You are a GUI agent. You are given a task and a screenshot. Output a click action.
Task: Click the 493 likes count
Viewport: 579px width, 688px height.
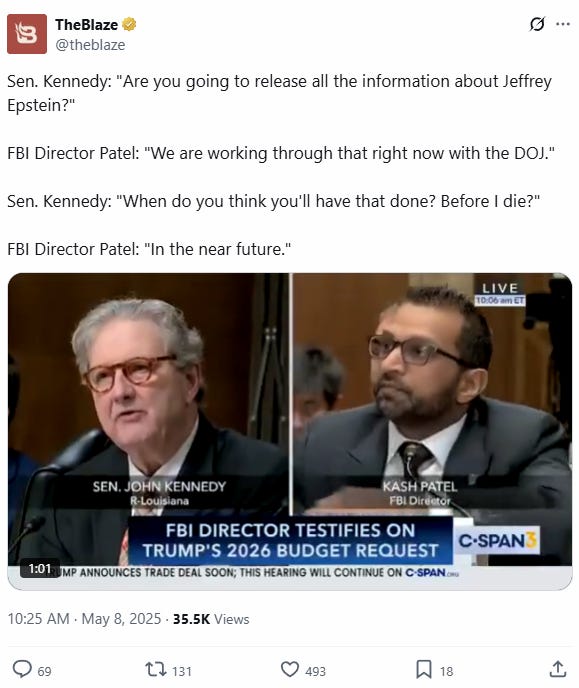315,671
